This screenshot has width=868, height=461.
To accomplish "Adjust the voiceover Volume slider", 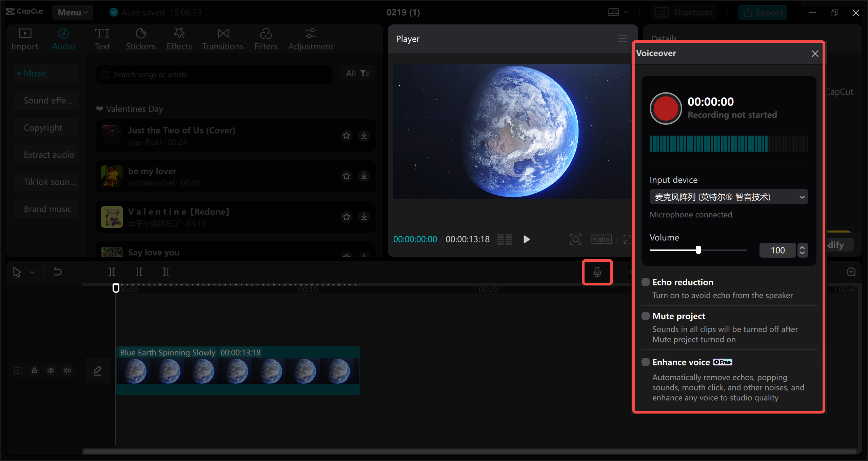I will (698, 250).
